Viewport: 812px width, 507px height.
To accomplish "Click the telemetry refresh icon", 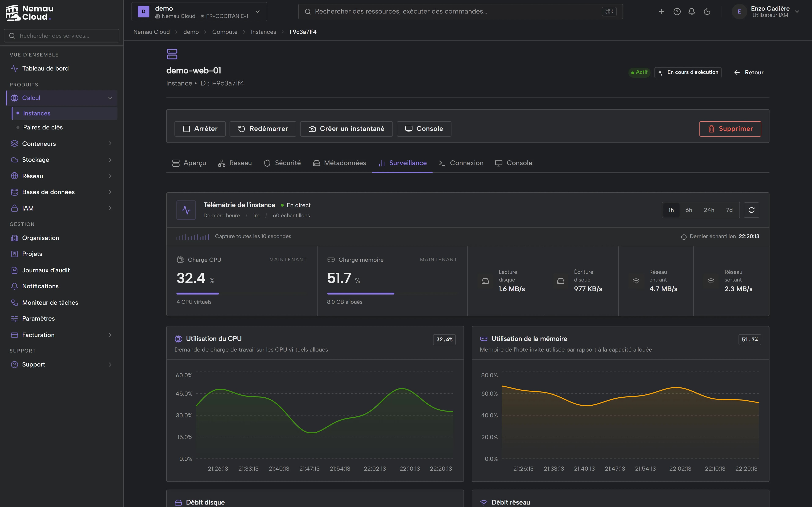I will [x=751, y=210].
